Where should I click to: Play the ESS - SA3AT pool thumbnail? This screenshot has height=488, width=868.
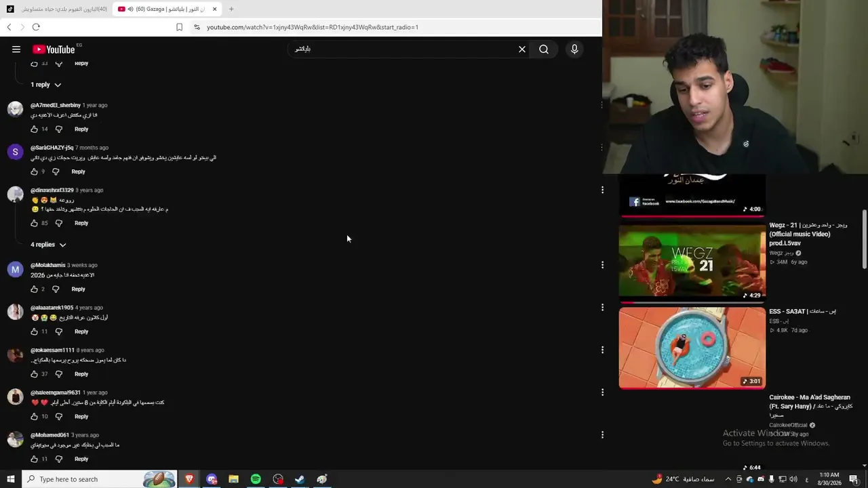(x=692, y=348)
